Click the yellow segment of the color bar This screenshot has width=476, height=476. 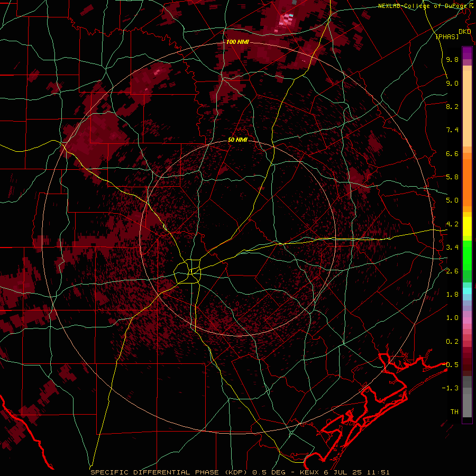point(467,226)
